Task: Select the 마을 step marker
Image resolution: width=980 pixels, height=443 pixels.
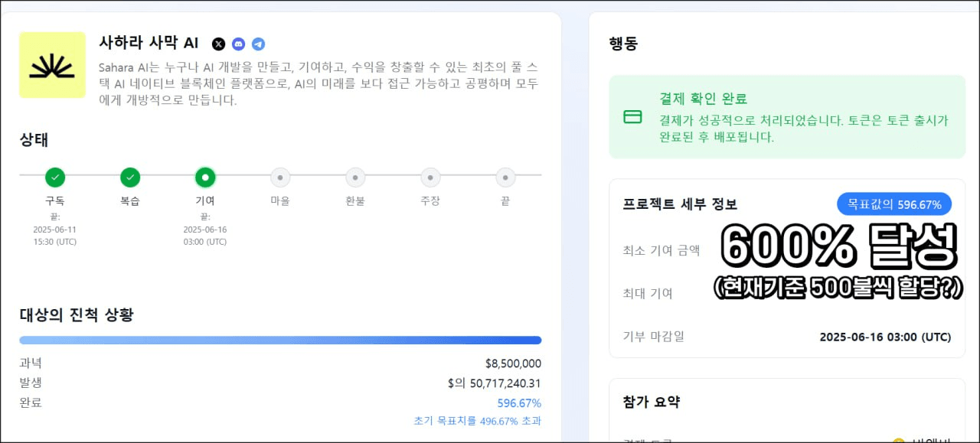Action: click(280, 178)
